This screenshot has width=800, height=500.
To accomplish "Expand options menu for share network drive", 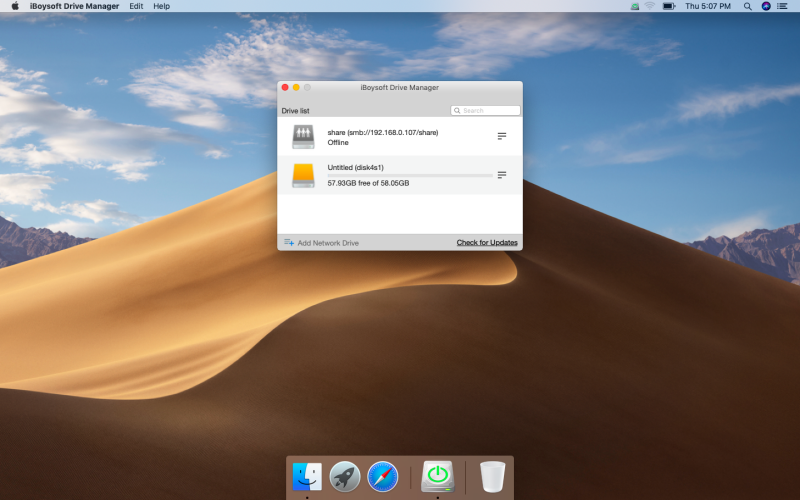I will pyautogui.click(x=502, y=136).
